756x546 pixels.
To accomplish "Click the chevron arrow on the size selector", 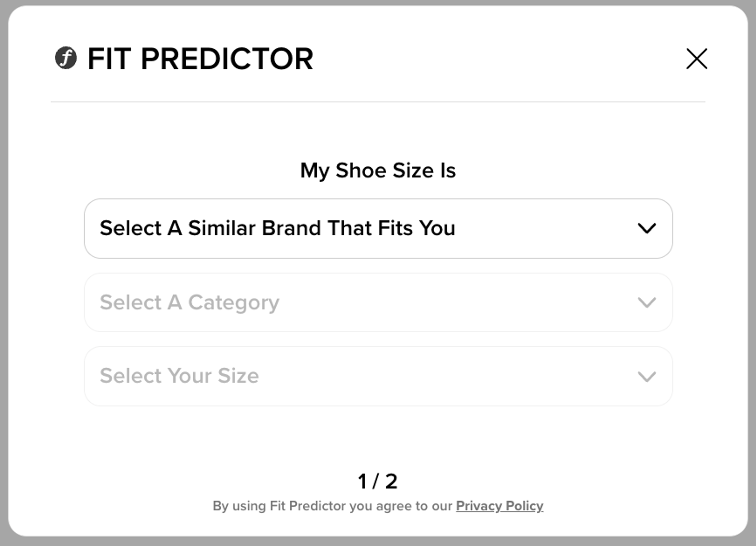I will pos(647,377).
